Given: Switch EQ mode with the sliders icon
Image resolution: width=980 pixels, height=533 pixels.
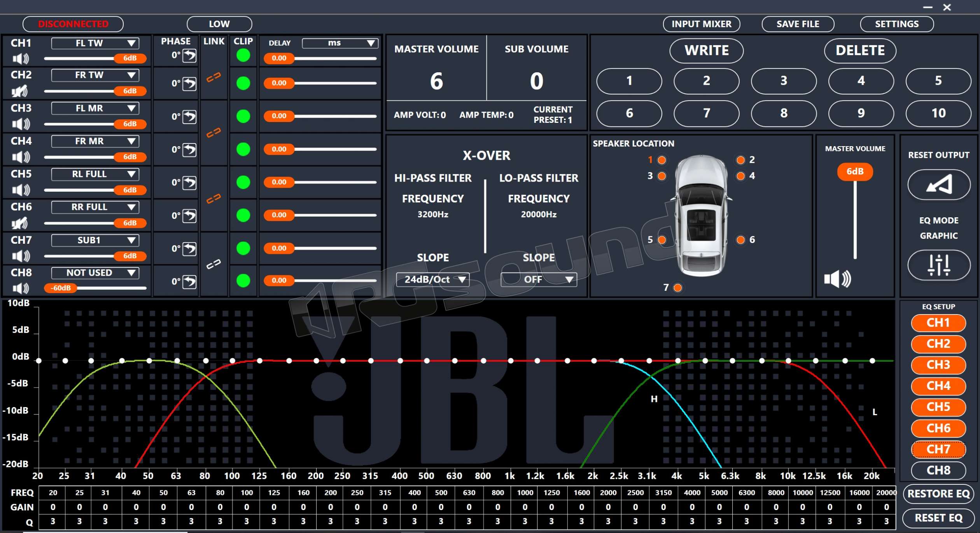Looking at the screenshot, I should (x=939, y=265).
